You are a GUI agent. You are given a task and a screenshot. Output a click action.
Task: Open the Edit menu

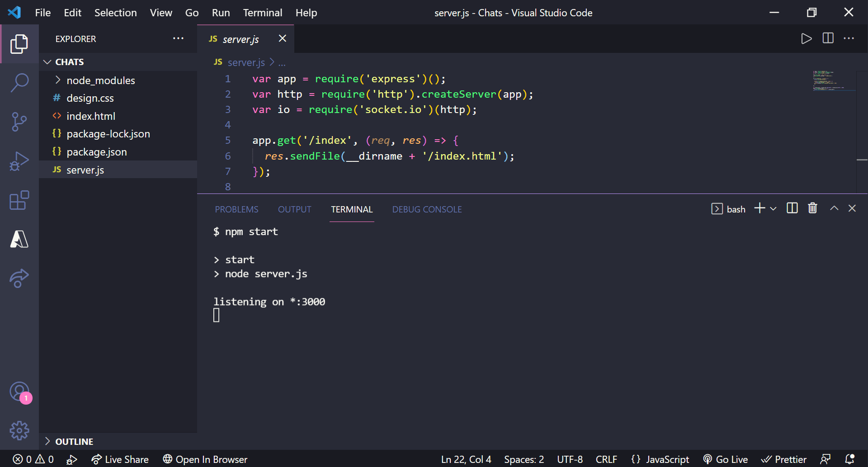(73, 13)
